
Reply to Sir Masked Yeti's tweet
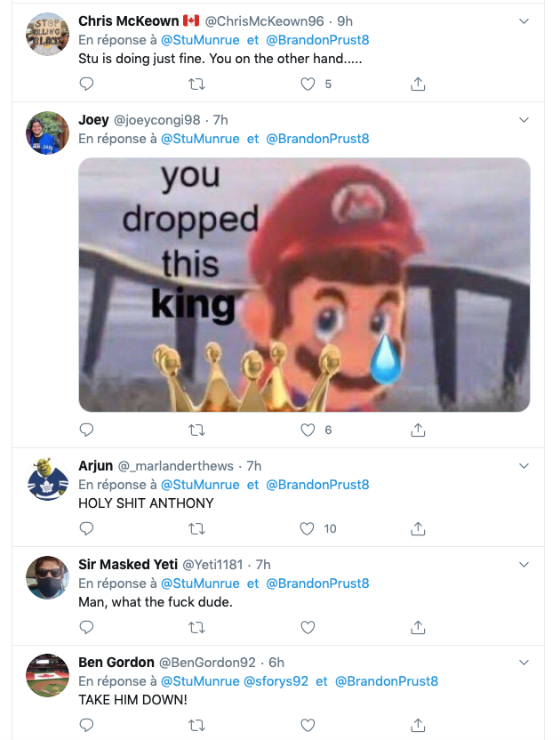click(x=86, y=627)
